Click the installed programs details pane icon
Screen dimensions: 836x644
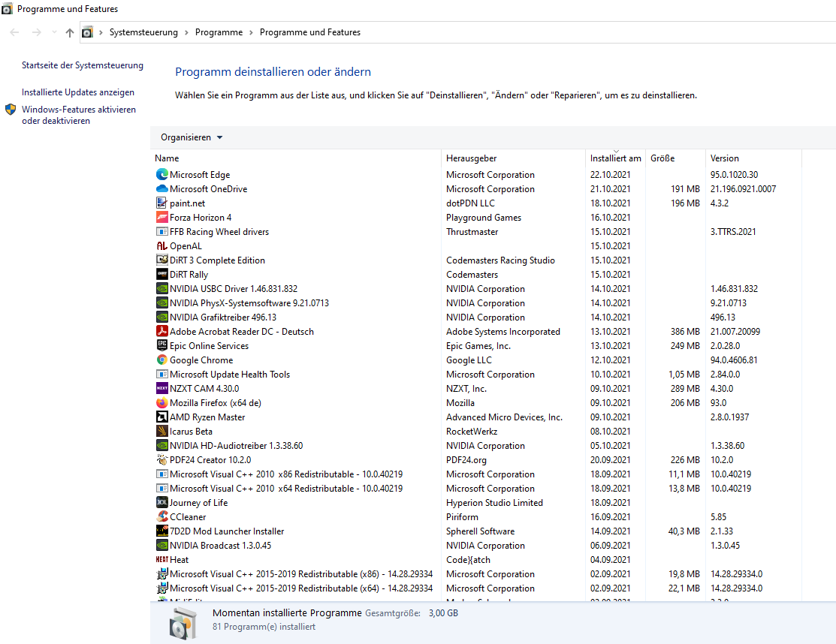point(183,623)
